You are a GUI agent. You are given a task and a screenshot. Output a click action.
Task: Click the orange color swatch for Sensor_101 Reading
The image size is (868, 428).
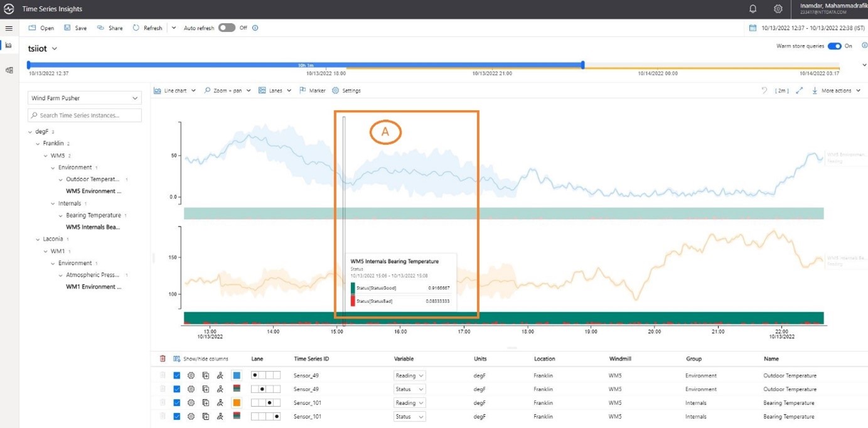tap(237, 403)
